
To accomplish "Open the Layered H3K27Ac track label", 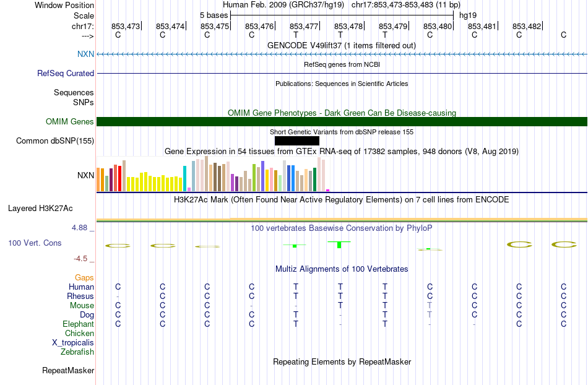I will pyautogui.click(x=40, y=209).
